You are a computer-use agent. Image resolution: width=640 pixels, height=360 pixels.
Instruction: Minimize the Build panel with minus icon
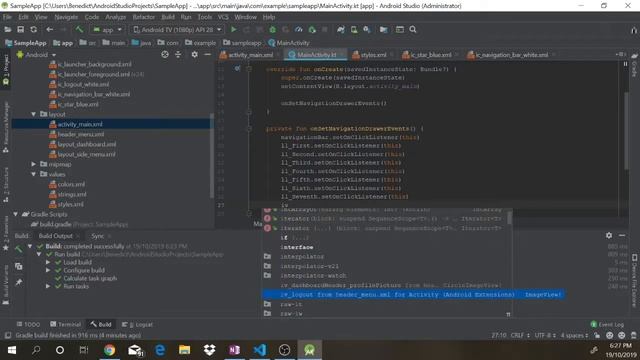[622, 236]
